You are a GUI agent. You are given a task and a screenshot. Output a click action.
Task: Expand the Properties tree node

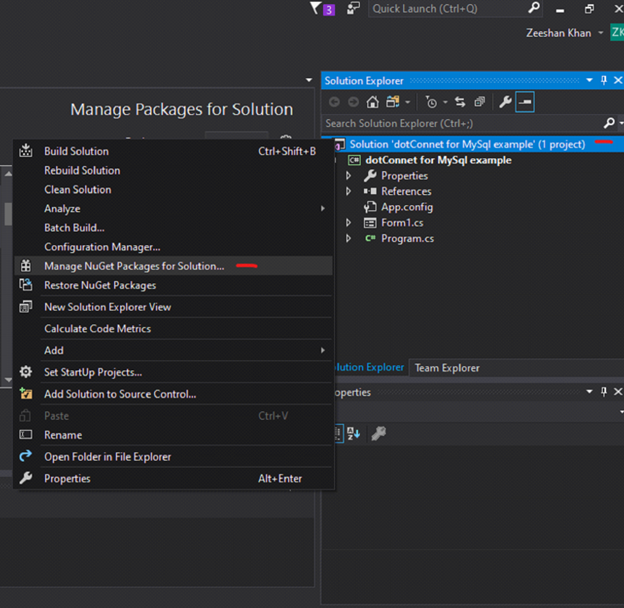348,175
